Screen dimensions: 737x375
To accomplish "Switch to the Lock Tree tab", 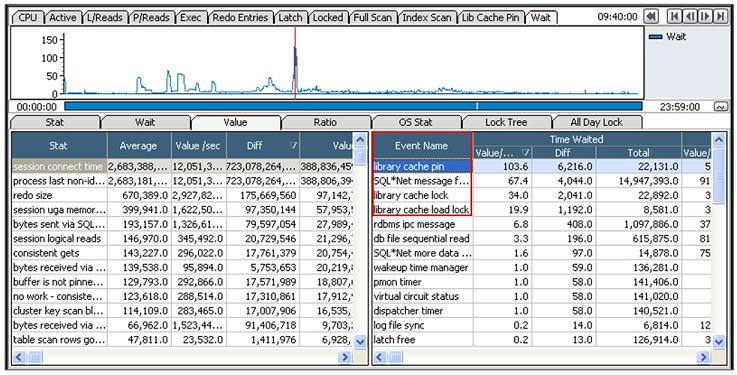I will pos(506,122).
